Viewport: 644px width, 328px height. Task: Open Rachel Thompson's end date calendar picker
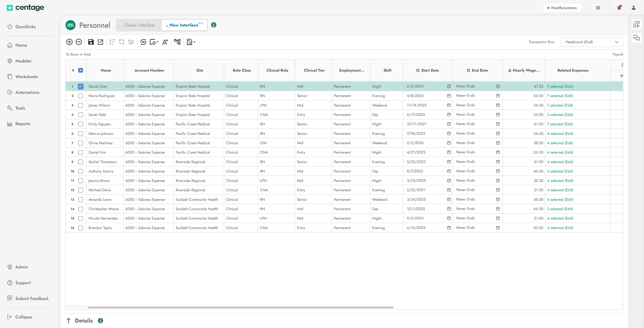(498, 162)
